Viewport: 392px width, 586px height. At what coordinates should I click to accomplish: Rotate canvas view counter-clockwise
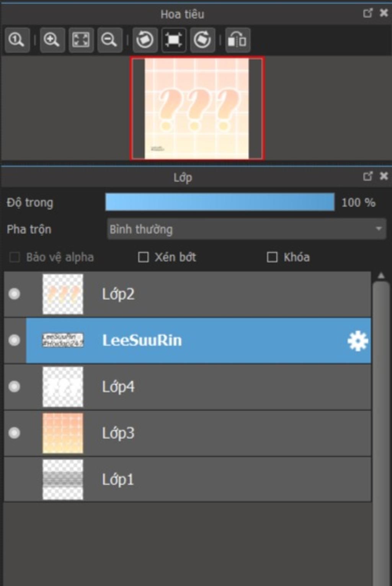coord(145,40)
